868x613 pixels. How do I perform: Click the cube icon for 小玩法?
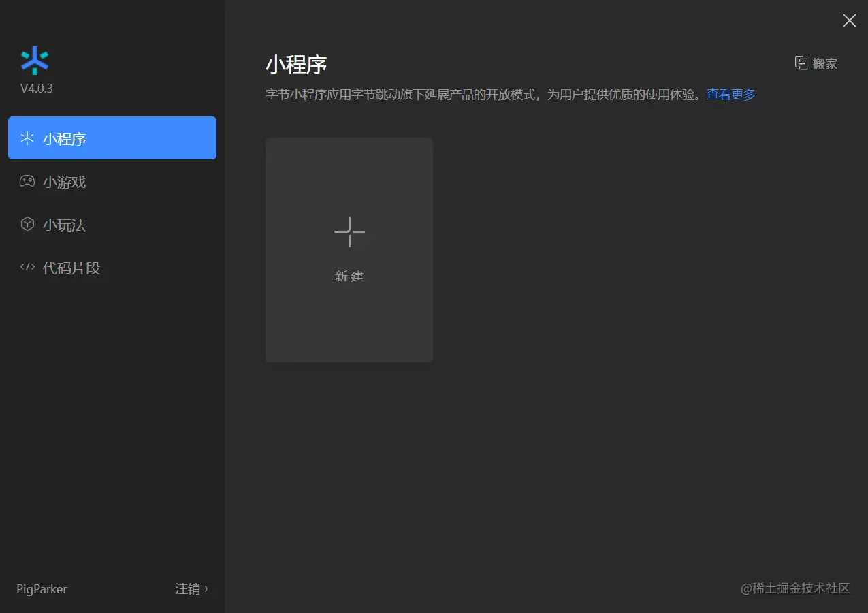click(x=27, y=224)
